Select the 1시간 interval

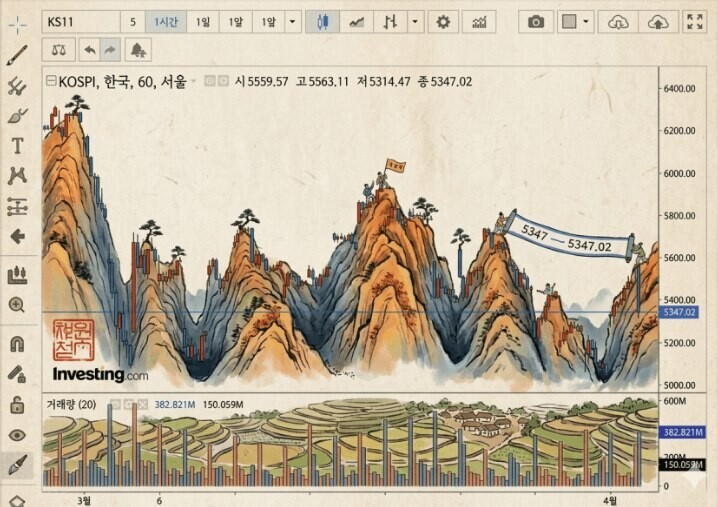point(166,22)
